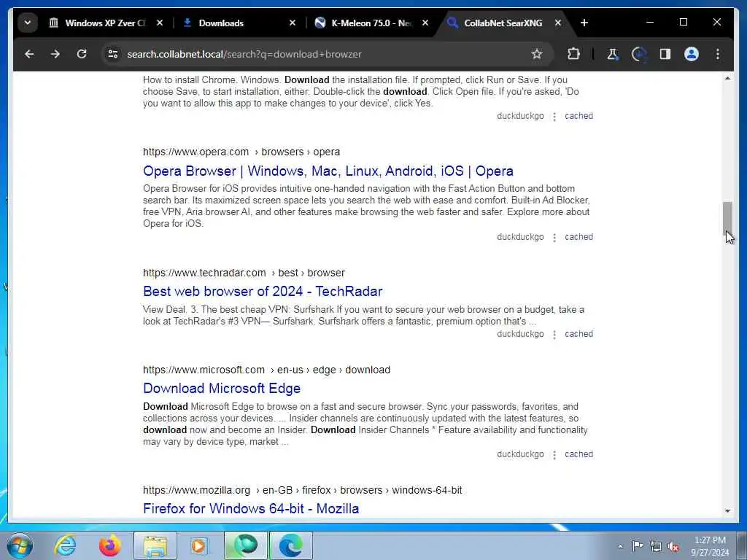Screen dimensions: 747x560
Task: Open cached link for Microsoft Edge result
Action: (578, 454)
